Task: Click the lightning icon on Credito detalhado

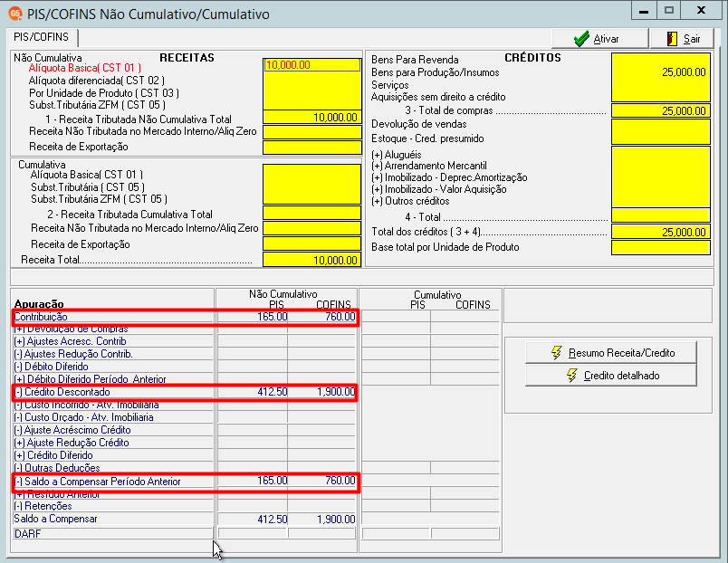Action: 572,376
